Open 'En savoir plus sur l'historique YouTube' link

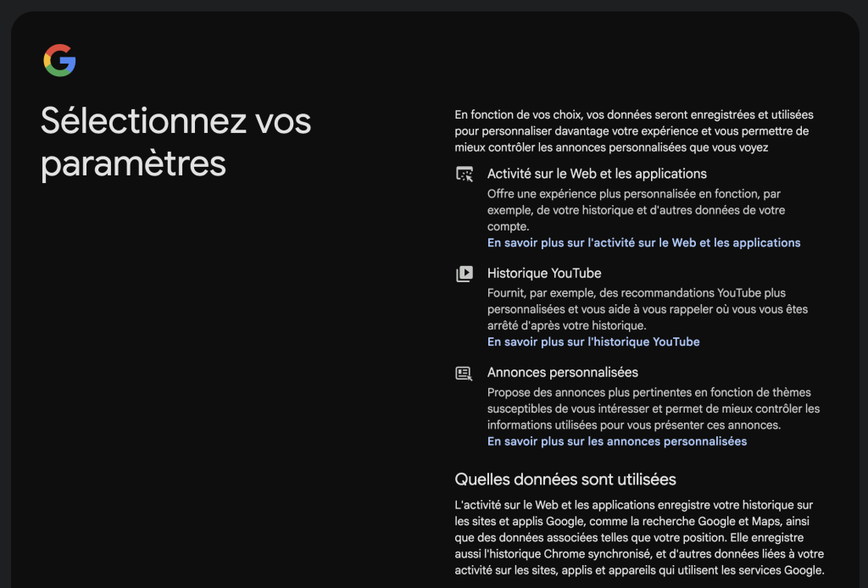pos(593,341)
